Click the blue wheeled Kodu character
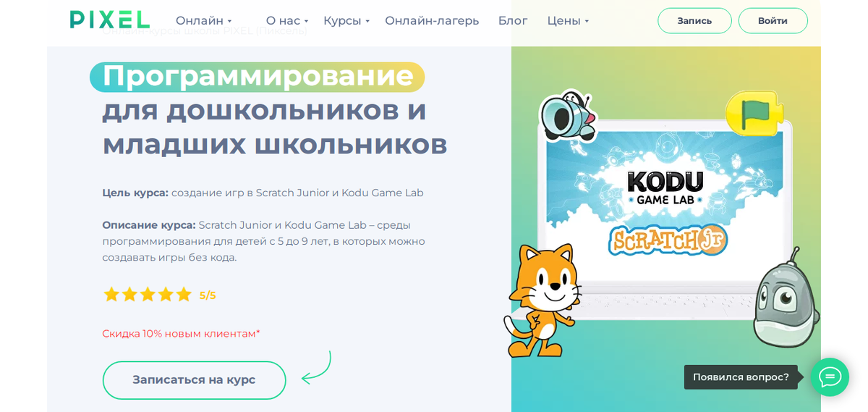Viewport: 868px width, 412px height. pos(568,116)
